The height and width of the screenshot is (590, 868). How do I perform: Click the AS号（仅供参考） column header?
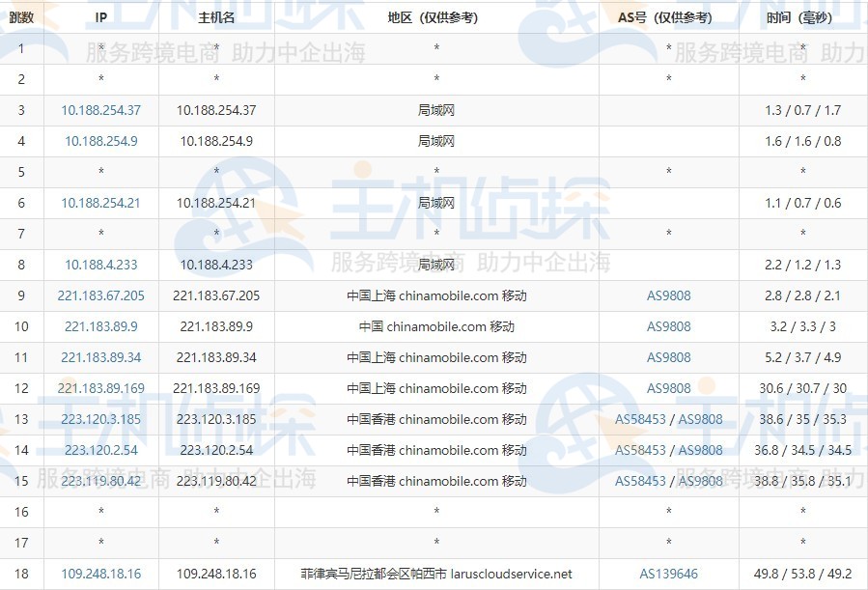[x=669, y=17]
